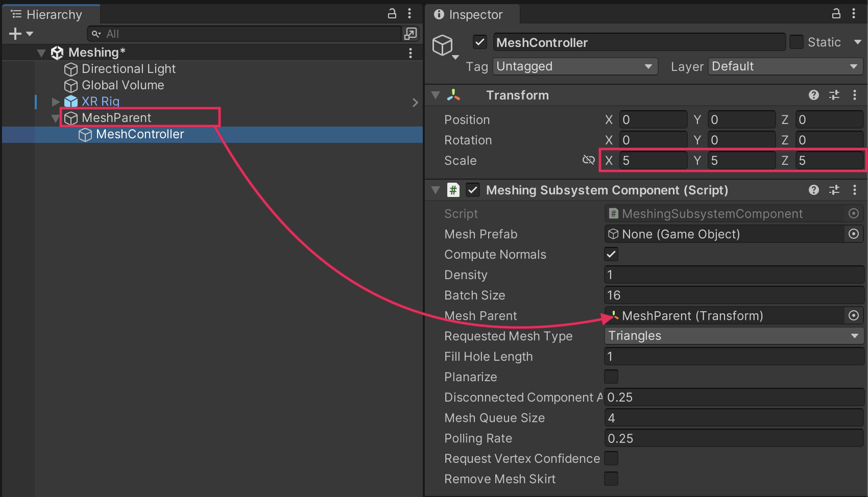Disable the Compute Normals checkbox
868x497 pixels.
pyautogui.click(x=611, y=254)
